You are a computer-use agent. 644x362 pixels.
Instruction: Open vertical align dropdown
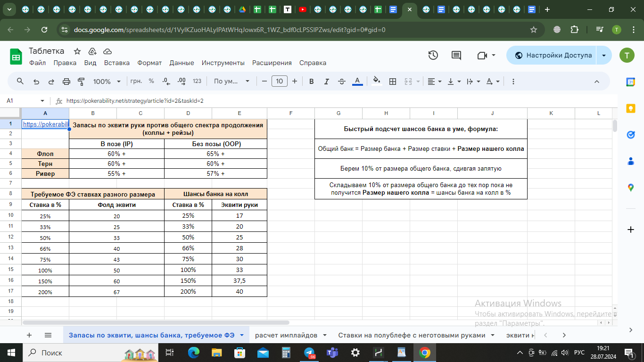pyautogui.click(x=454, y=81)
